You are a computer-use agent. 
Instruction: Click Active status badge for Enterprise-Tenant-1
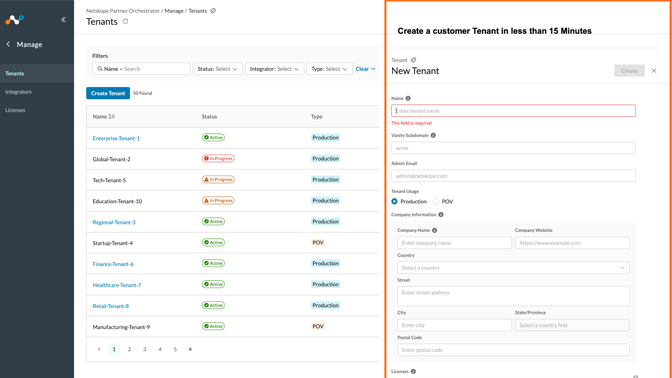[213, 138]
